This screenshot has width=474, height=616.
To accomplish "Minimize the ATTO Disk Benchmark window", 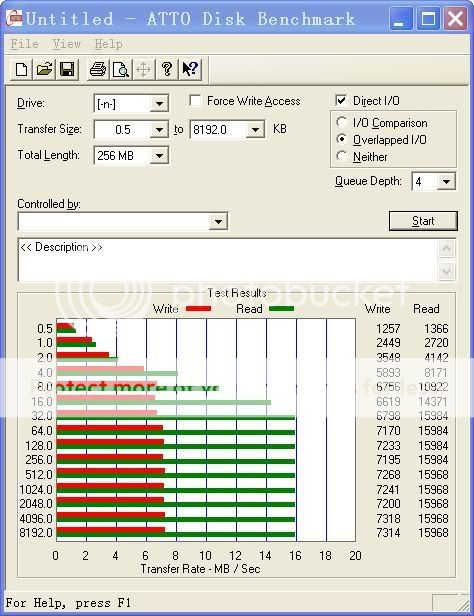I will click(401, 18).
